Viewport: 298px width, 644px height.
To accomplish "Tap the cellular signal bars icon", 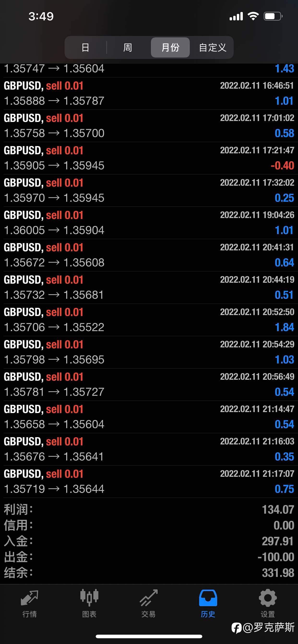I will point(236,16).
